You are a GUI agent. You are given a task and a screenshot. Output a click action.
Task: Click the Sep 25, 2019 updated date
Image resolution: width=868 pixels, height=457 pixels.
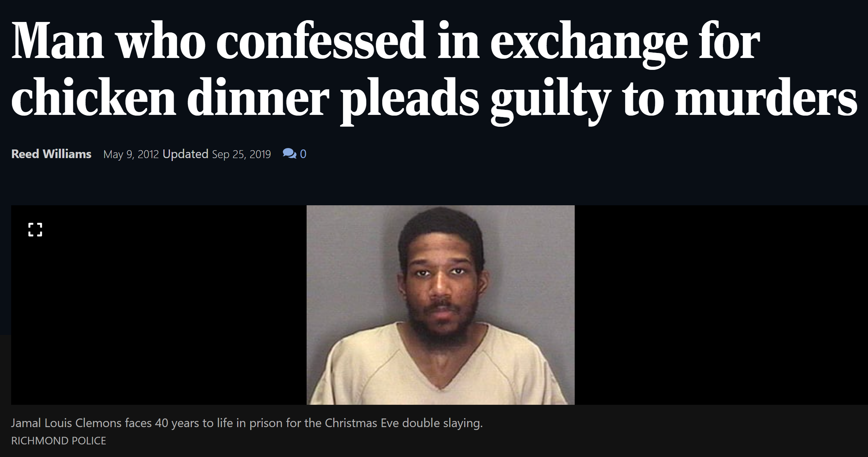[241, 154]
